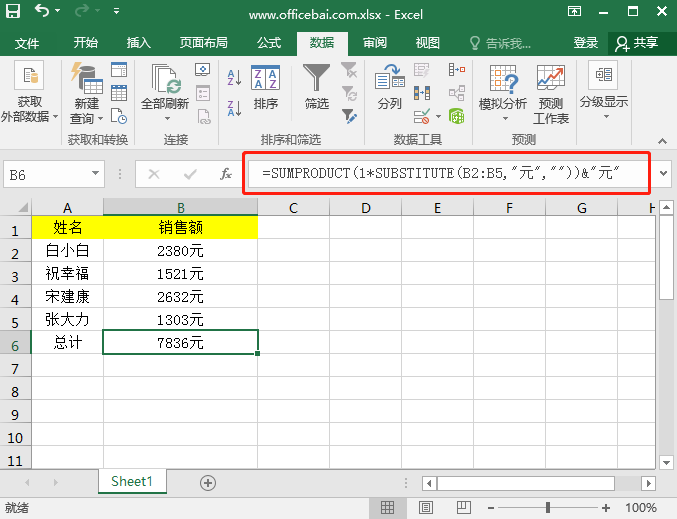Click the Show Queries icon
This screenshot has height=519, width=677.
point(119,70)
